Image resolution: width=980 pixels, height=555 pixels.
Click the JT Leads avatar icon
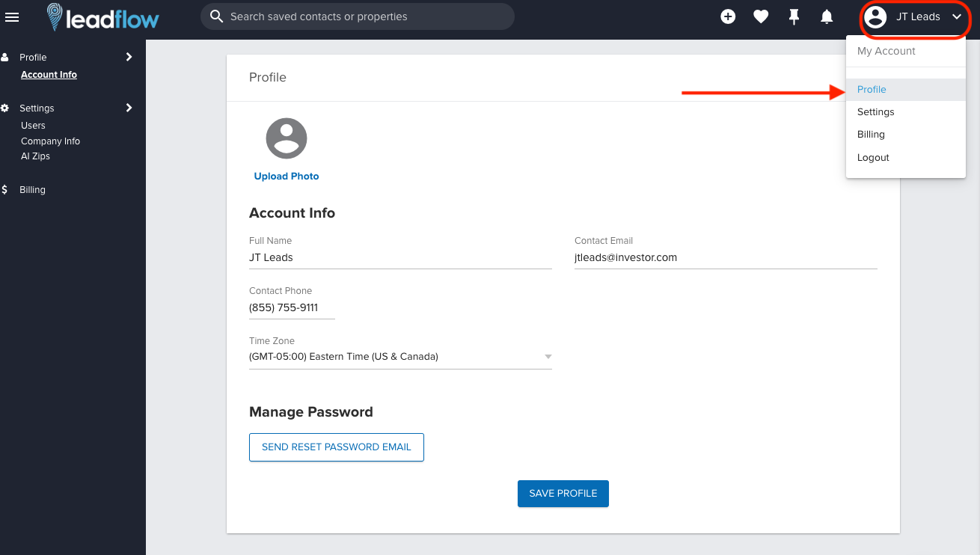[876, 16]
